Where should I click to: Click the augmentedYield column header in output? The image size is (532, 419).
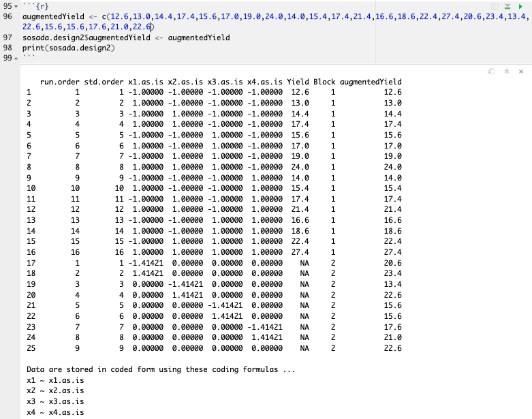point(371,82)
